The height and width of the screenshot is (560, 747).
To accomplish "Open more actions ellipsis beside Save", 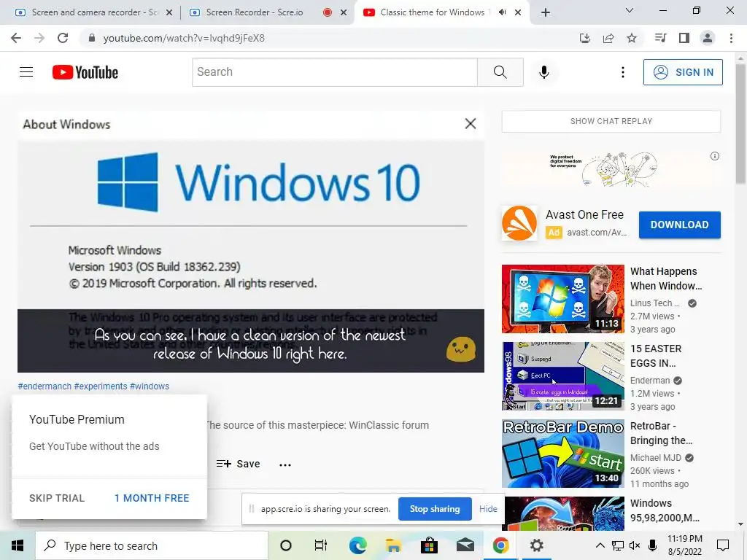I will pyautogui.click(x=285, y=464).
